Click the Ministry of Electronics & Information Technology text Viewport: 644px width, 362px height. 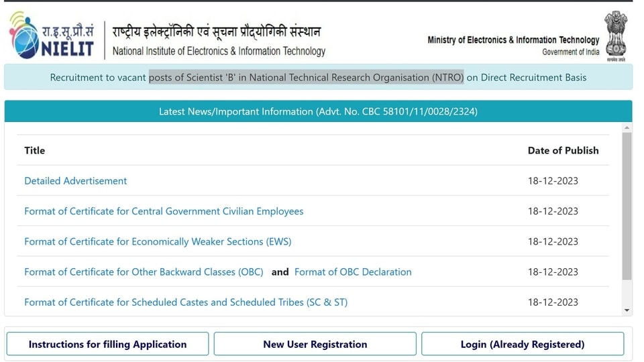(513, 40)
